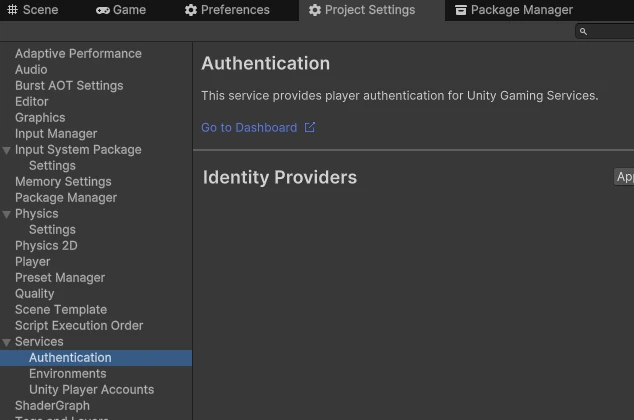
Task: Select Preset Manager
Action: click(60, 278)
